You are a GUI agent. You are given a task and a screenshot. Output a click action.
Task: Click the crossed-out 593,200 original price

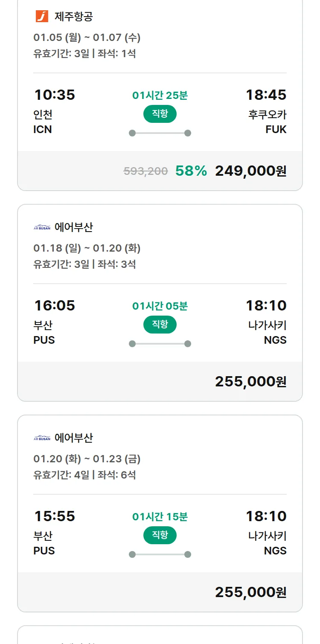tap(145, 171)
